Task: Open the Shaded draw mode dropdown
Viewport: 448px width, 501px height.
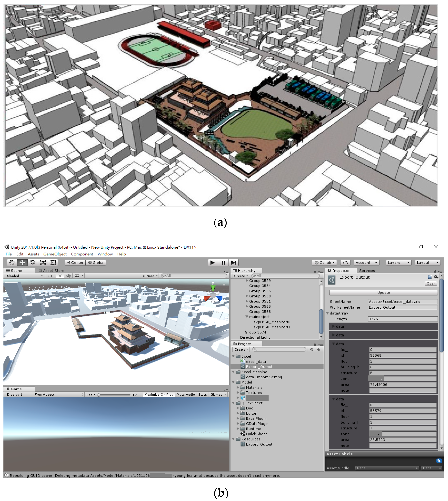Action: click(x=25, y=276)
